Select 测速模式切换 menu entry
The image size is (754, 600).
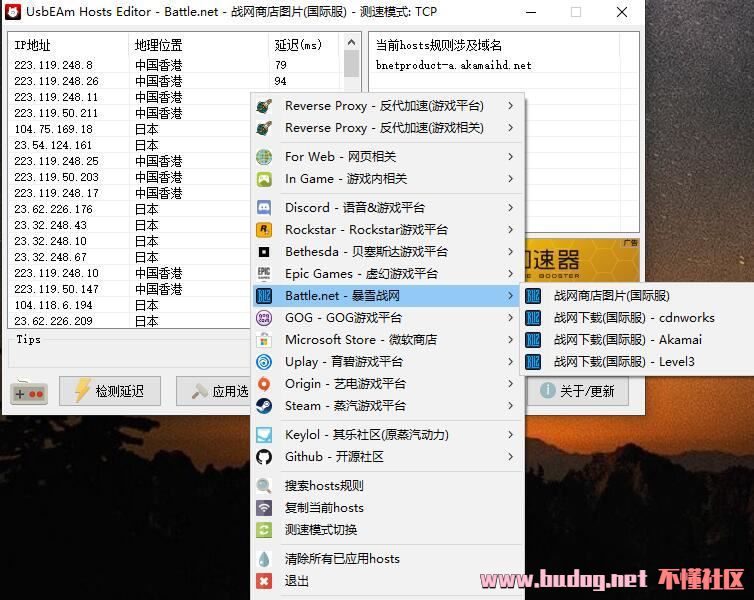point(386,530)
